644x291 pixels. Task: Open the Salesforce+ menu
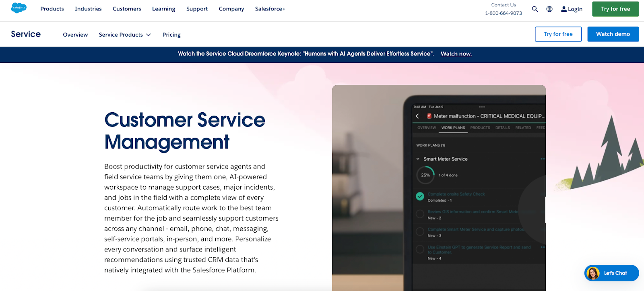[270, 9]
